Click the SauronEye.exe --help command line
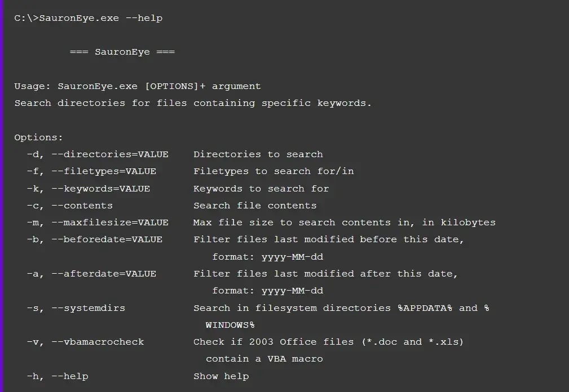This screenshot has width=569, height=392. pos(88,18)
